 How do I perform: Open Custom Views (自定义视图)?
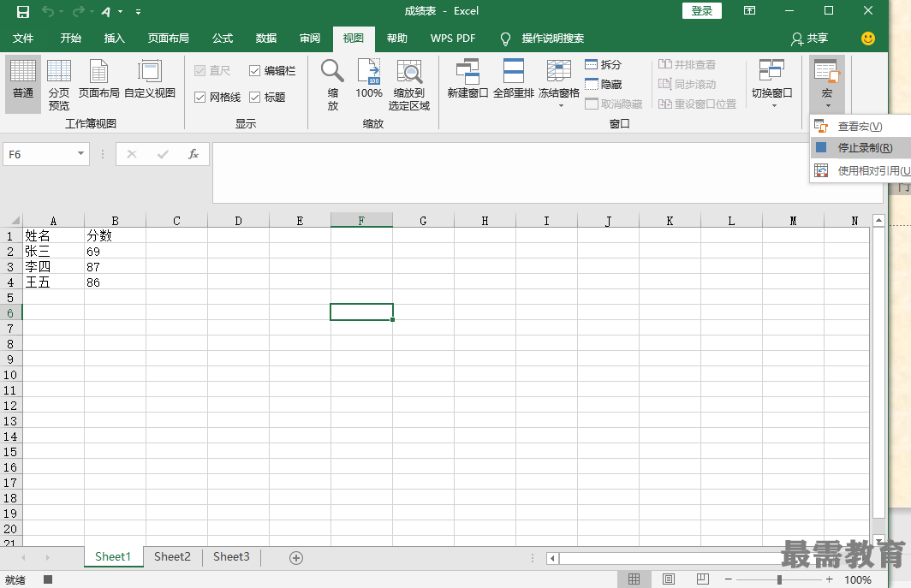[150, 78]
